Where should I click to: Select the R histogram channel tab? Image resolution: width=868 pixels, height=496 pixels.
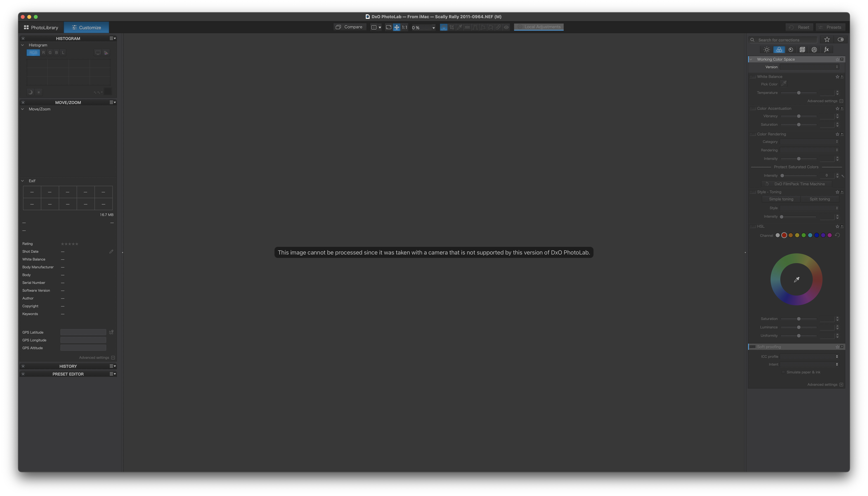coord(43,52)
